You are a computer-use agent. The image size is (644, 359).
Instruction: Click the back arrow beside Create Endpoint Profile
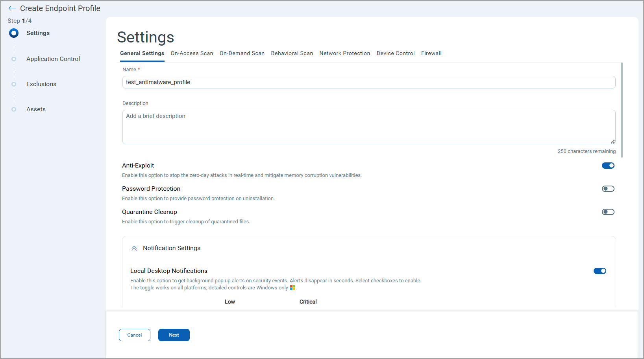pos(12,8)
